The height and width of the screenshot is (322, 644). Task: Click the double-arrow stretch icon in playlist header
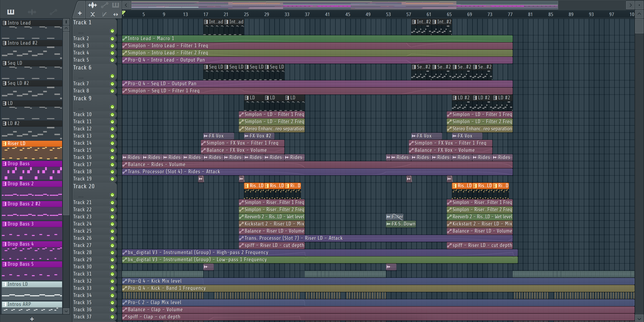pyautogui.click(x=116, y=14)
